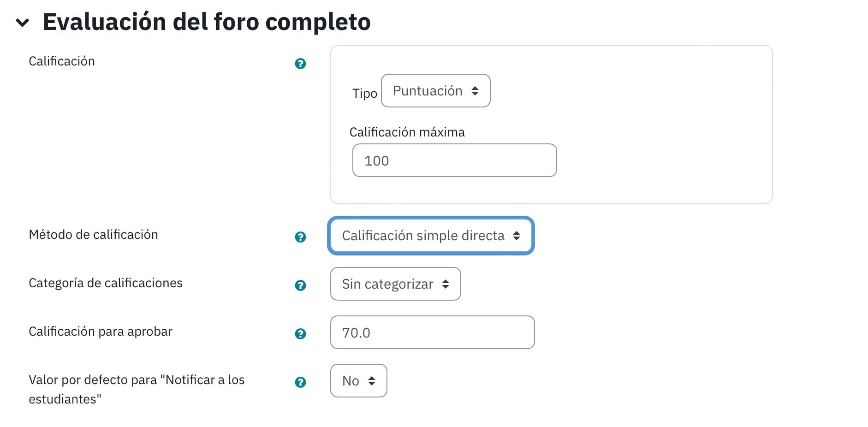Open the Tipo dropdown showing Puntuación
This screenshot has height=427, width=868.
435,91
